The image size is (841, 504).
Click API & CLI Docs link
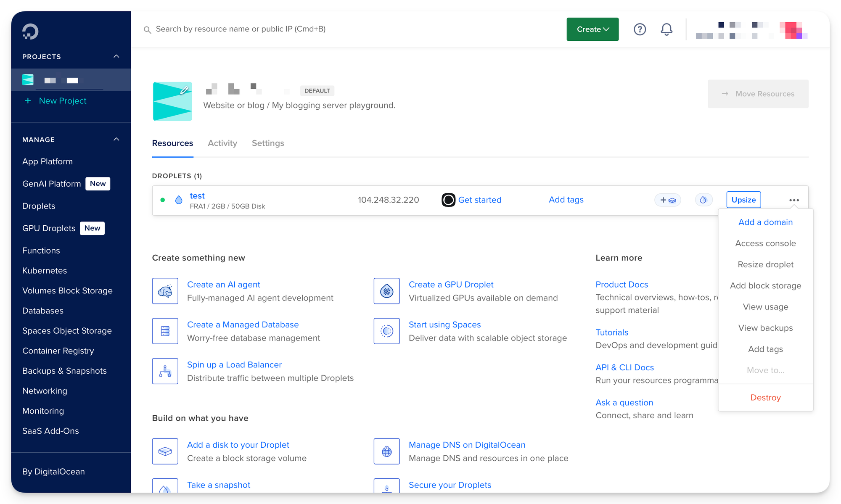click(624, 367)
